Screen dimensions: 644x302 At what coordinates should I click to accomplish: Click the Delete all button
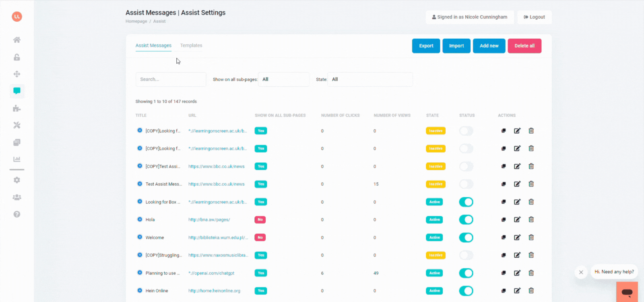coord(524,46)
